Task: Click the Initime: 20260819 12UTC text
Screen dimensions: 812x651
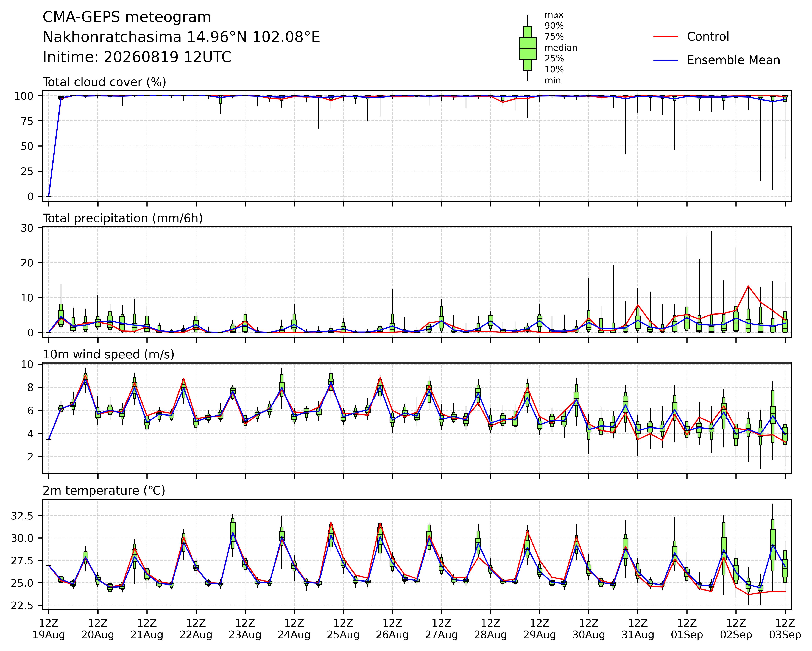Action: 137,57
